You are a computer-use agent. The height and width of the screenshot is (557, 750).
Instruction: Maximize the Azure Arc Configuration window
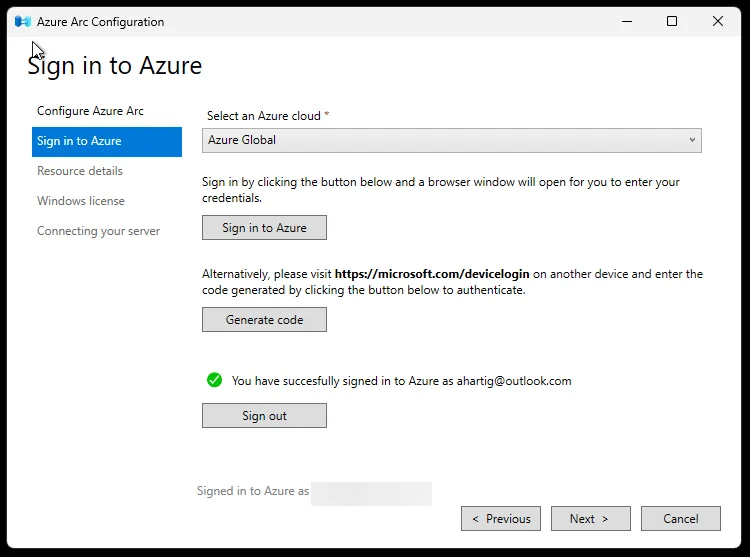click(x=672, y=22)
